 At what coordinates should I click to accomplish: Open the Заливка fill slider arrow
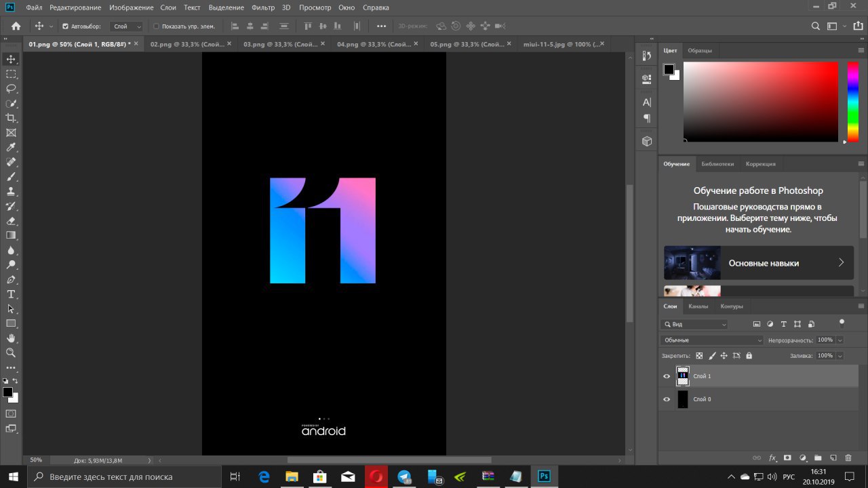840,355
